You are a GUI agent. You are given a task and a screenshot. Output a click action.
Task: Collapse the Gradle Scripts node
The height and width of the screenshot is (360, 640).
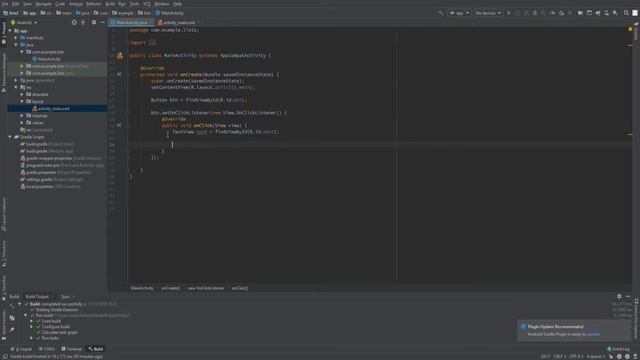10,137
